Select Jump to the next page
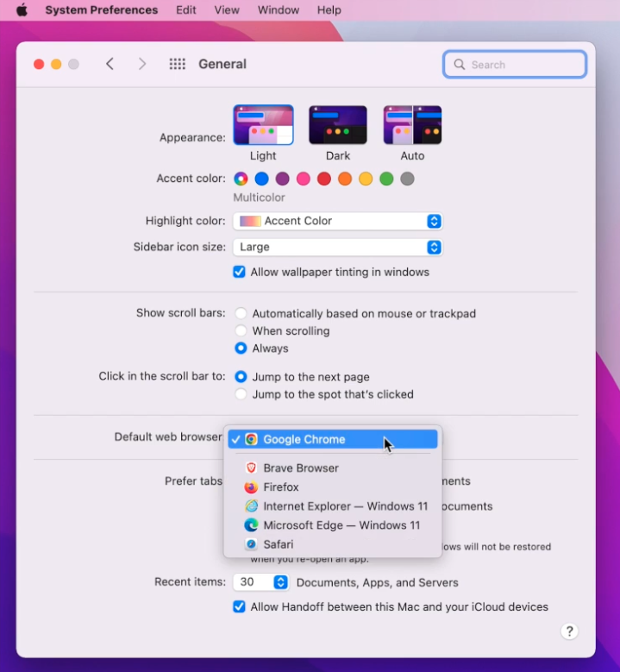This screenshot has width=620, height=672. (241, 377)
